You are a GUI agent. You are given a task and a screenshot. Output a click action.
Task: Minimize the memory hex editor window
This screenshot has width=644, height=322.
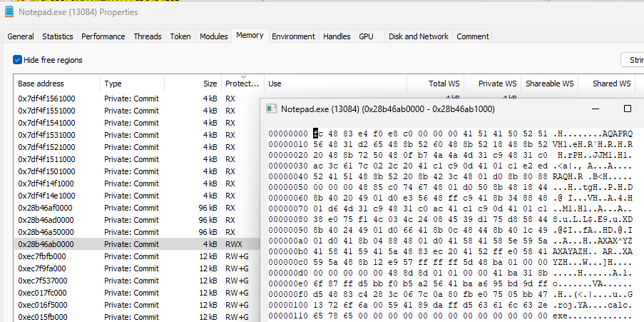[x=596, y=109]
